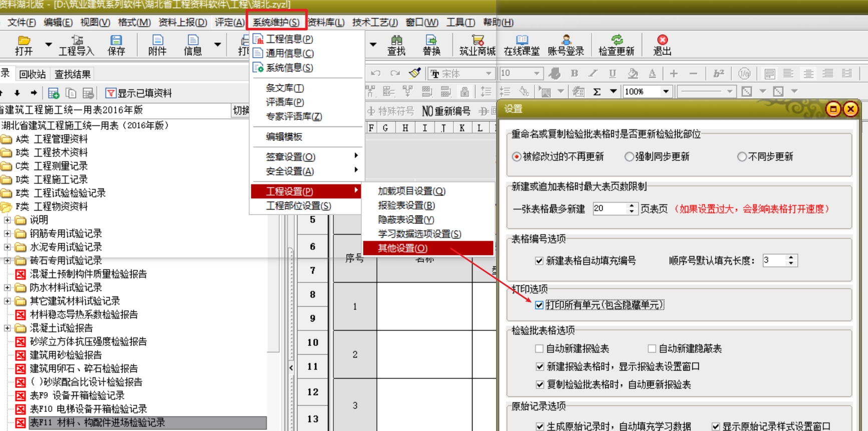
Task: Toggle italic text formatting
Action: [593, 73]
